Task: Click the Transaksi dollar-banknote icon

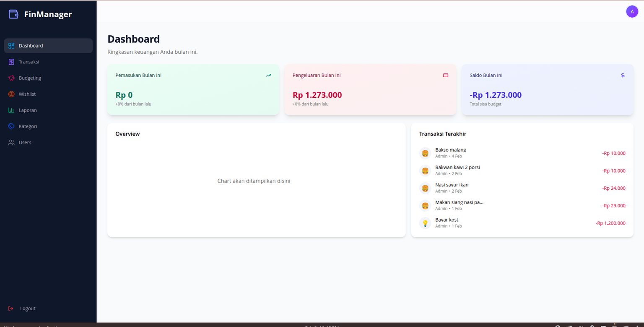Action: pyautogui.click(x=11, y=62)
